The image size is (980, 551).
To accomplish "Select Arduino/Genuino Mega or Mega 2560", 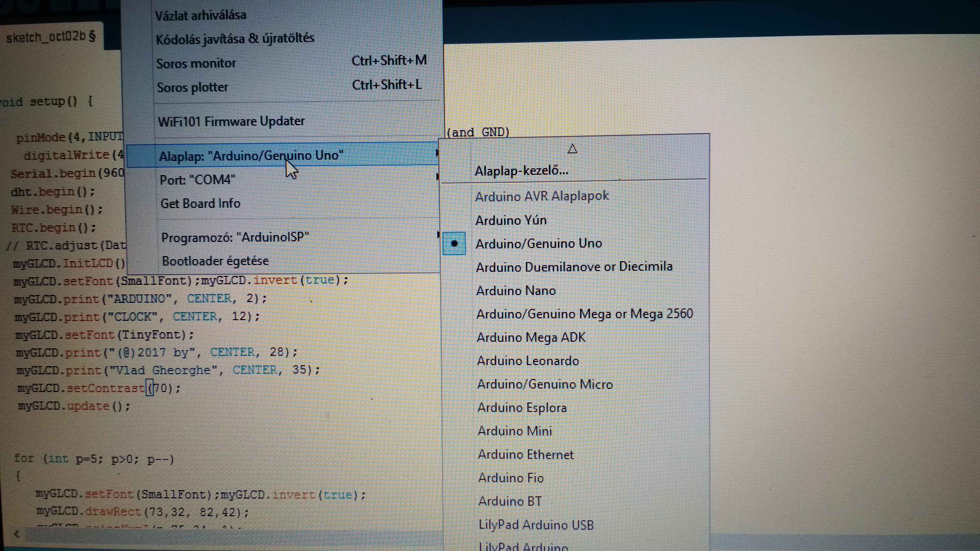I will (x=585, y=314).
